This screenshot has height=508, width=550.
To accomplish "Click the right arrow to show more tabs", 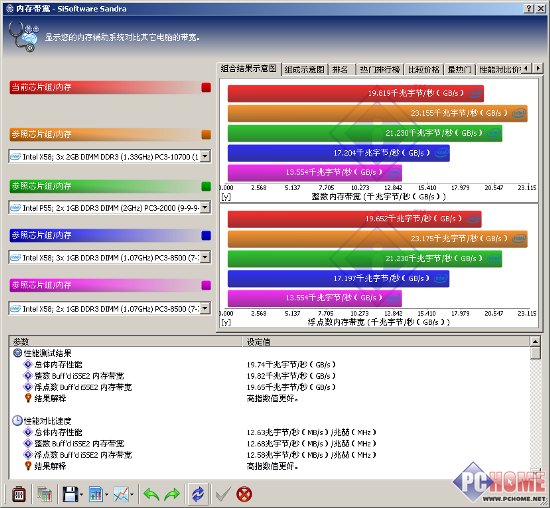I will coord(538,68).
